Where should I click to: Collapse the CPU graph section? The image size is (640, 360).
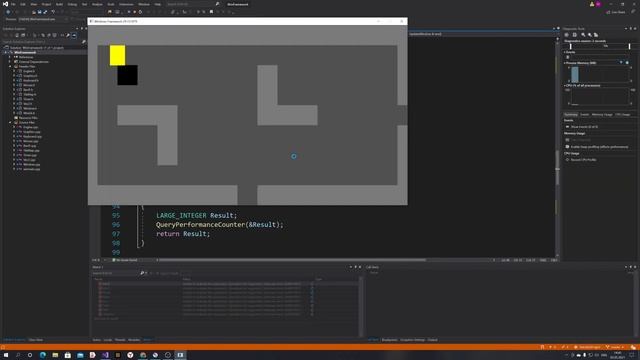click(x=565, y=86)
